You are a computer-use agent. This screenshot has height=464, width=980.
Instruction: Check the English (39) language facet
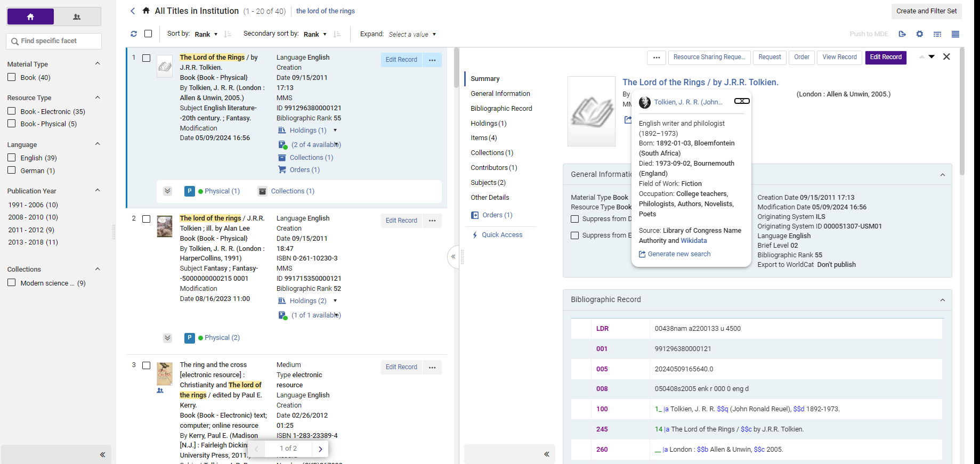pos(12,158)
